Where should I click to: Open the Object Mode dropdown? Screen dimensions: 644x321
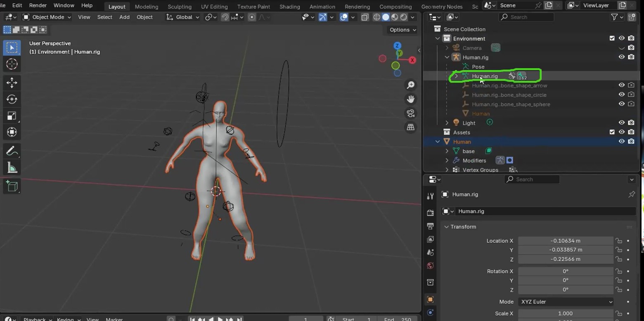[47, 17]
